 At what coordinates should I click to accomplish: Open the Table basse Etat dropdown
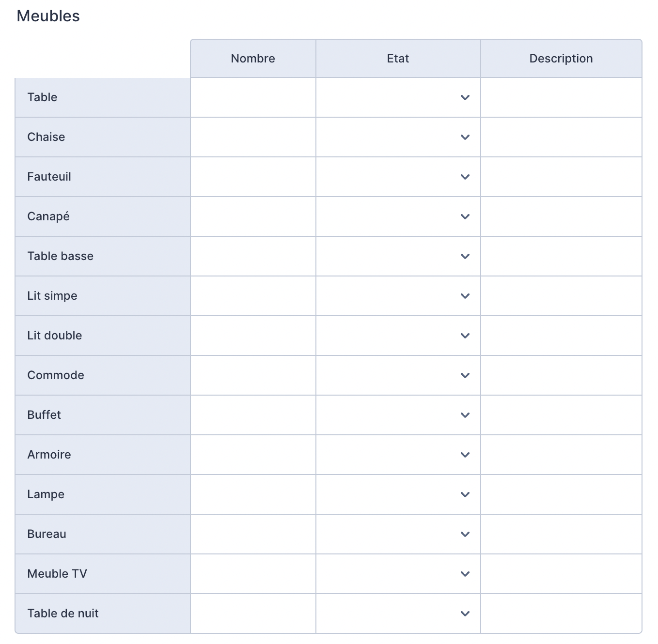pos(398,256)
